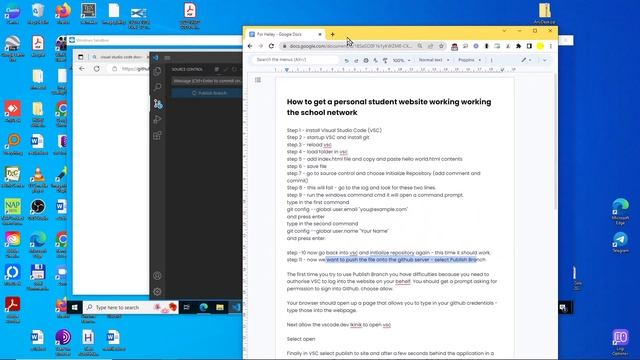The image size is (640, 360).
Task: Open the Explorer view in VS Code
Action: click(158, 71)
